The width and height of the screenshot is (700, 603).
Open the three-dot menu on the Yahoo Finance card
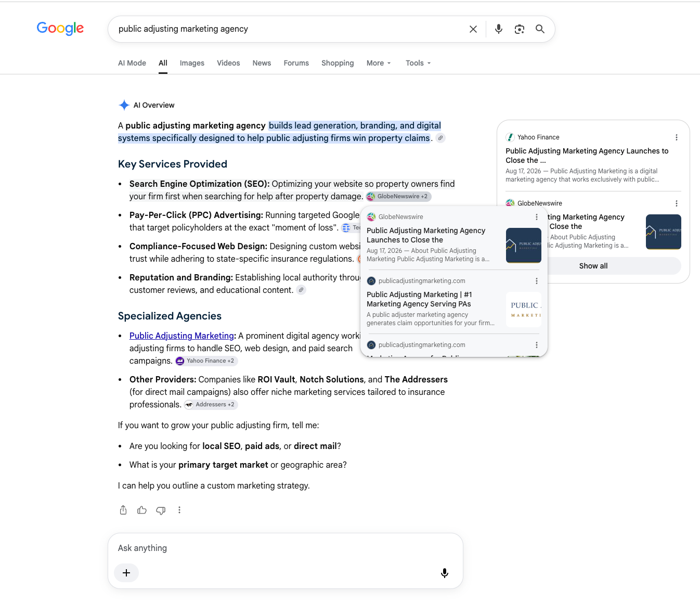(x=677, y=137)
